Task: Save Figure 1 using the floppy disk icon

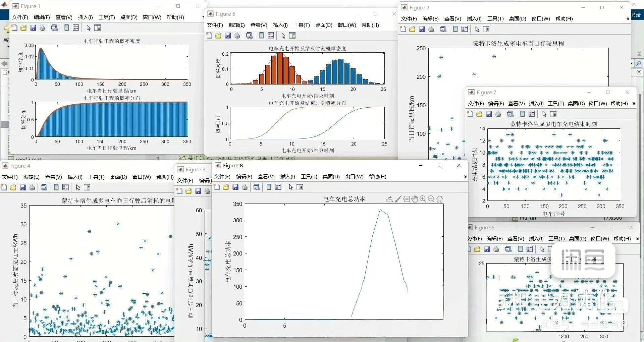Action: [x=33, y=28]
